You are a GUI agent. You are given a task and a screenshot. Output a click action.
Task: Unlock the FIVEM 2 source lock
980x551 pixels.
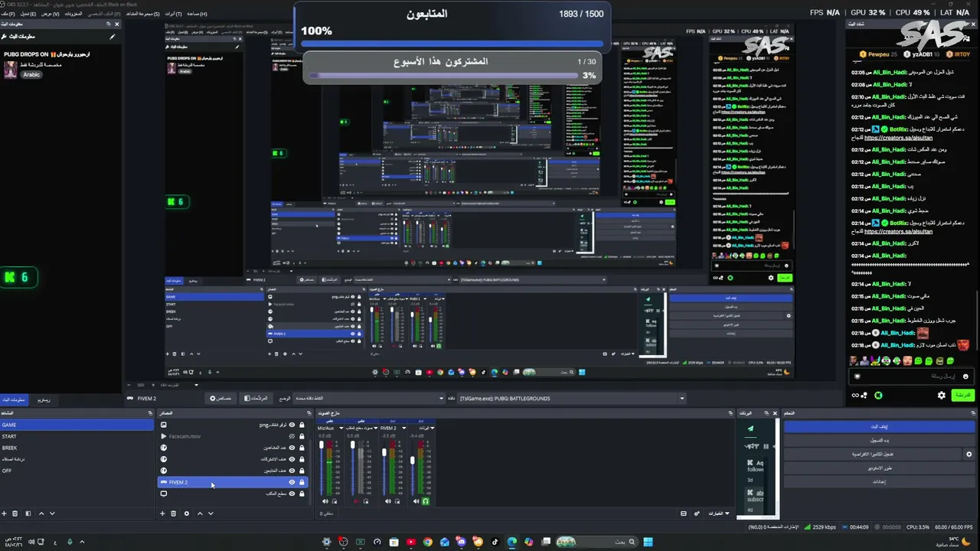coord(302,482)
